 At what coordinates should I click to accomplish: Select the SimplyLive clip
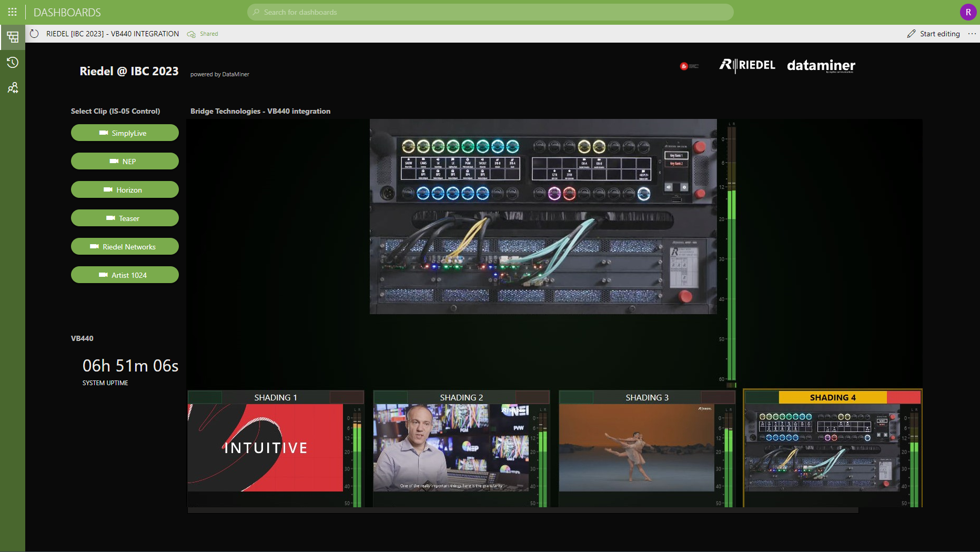(x=125, y=133)
